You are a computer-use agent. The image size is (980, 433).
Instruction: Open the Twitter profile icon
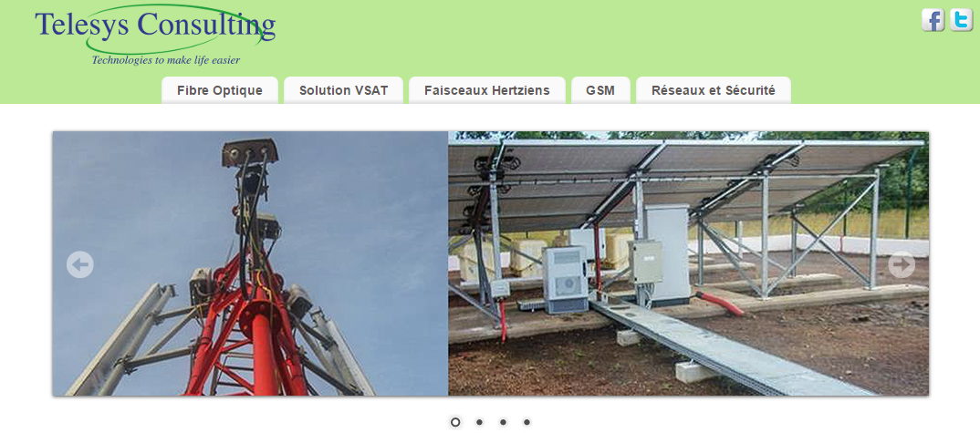pyautogui.click(x=961, y=20)
